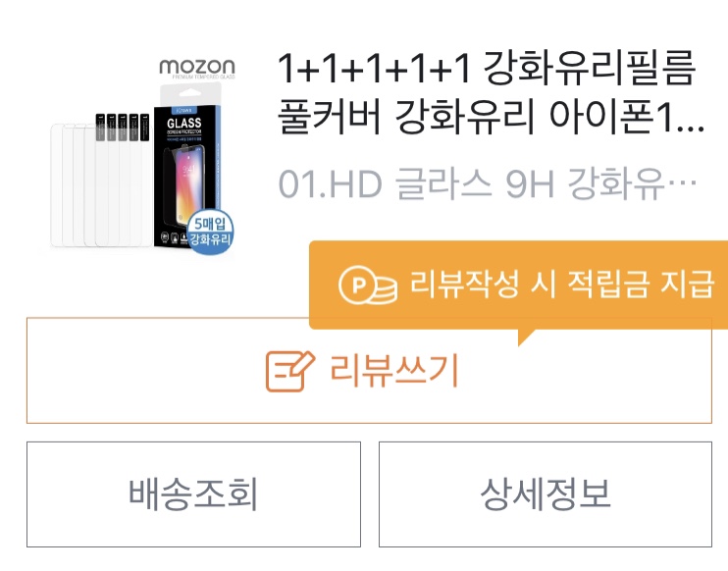This screenshot has width=728, height=571.
Task: Open product title 1+1+1+1+1 강화유리필름
Action: pyautogui.click(x=487, y=69)
